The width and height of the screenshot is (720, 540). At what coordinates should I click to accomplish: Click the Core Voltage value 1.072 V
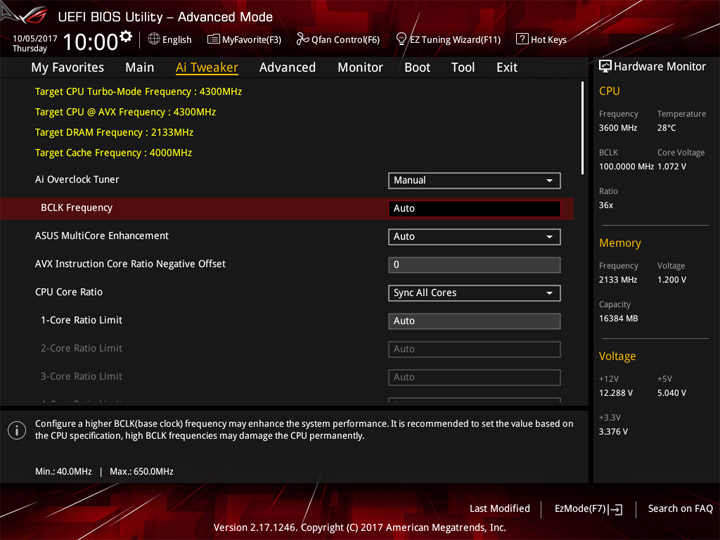672,166
